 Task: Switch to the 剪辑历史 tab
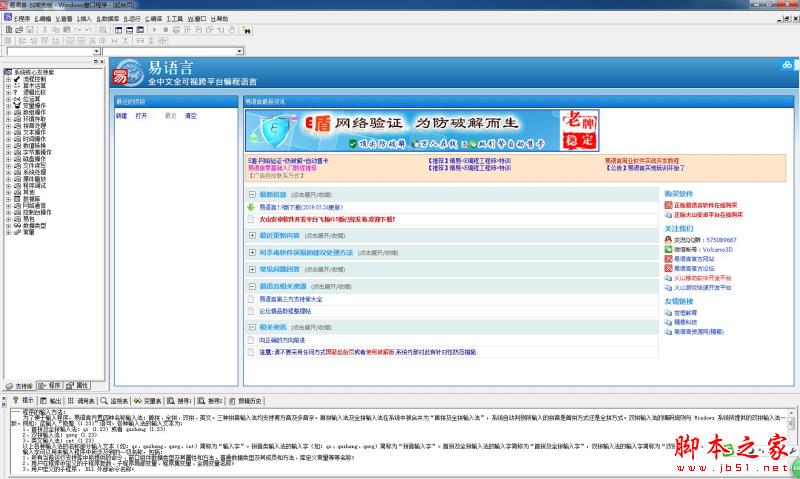[x=246, y=400]
